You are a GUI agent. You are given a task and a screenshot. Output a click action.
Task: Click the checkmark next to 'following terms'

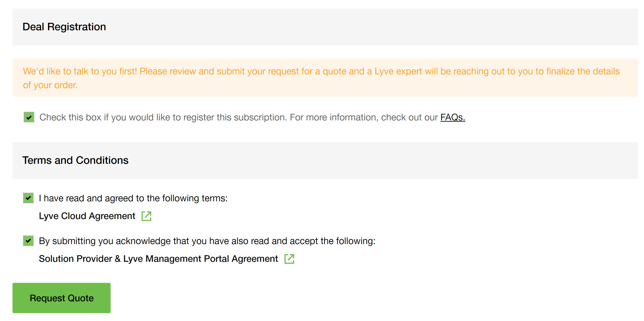coord(28,198)
